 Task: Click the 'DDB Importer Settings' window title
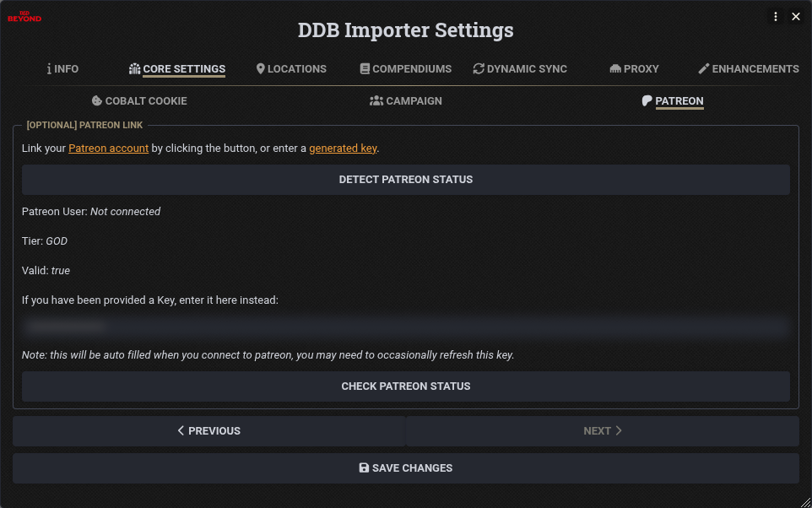(x=405, y=30)
